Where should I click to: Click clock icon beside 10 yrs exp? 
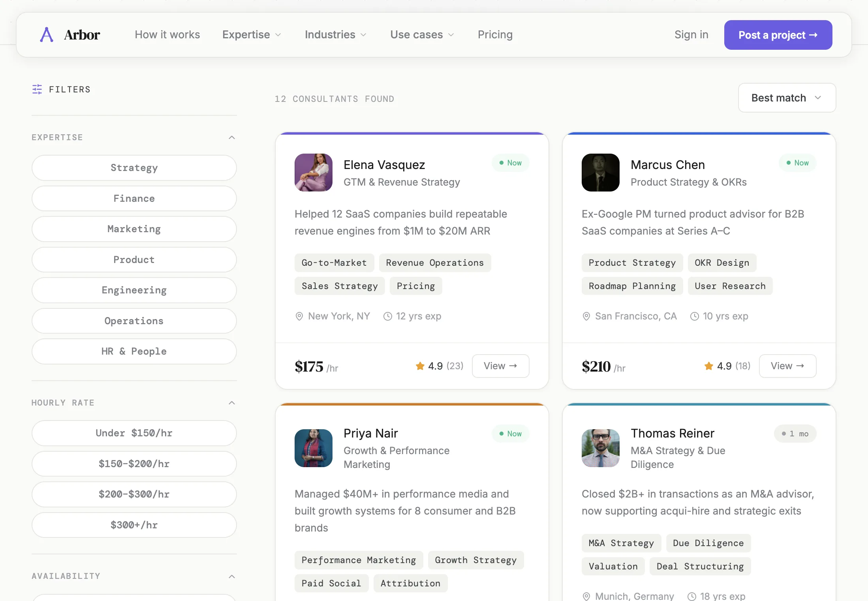(694, 316)
